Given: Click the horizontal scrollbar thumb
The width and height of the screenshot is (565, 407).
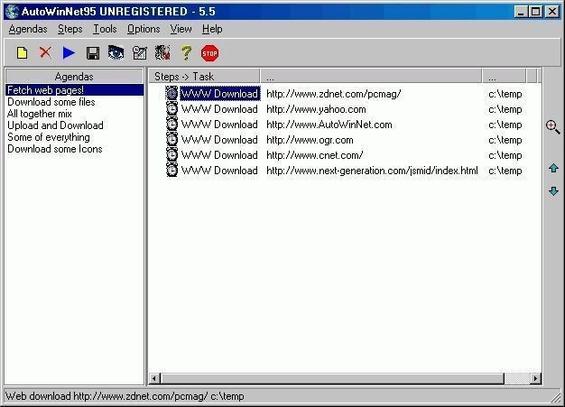Looking at the screenshot, I should click(x=332, y=378).
